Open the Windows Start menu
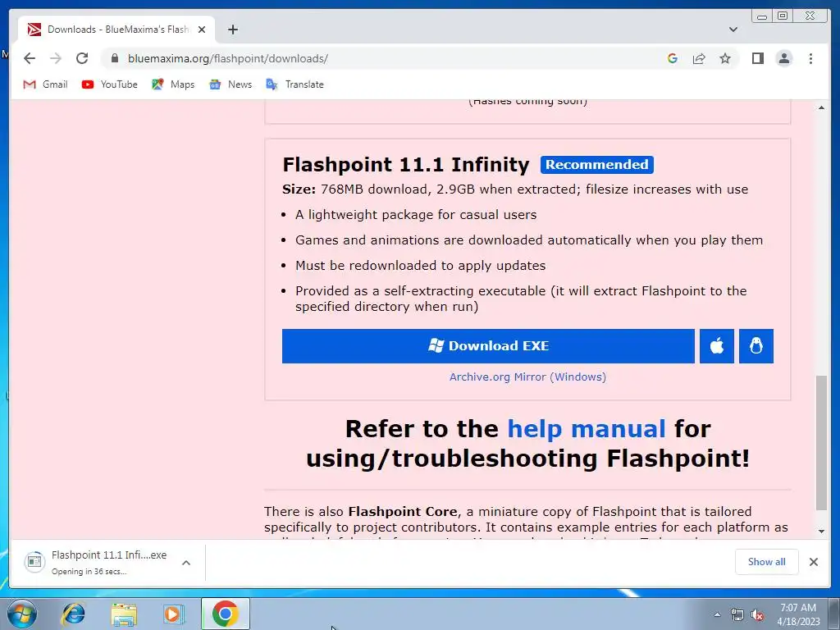Screen dimensions: 840x630 click(x=22, y=614)
